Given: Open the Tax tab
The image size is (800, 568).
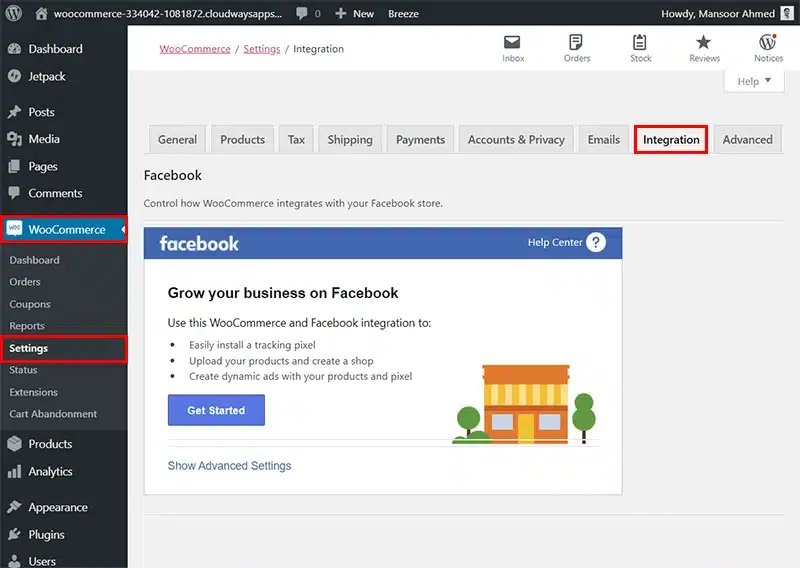Looking at the screenshot, I should click(x=296, y=139).
